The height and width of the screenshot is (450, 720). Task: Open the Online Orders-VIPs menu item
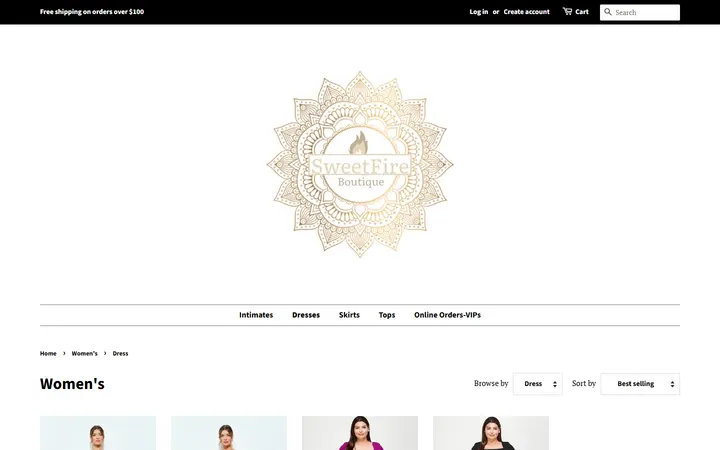447,315
